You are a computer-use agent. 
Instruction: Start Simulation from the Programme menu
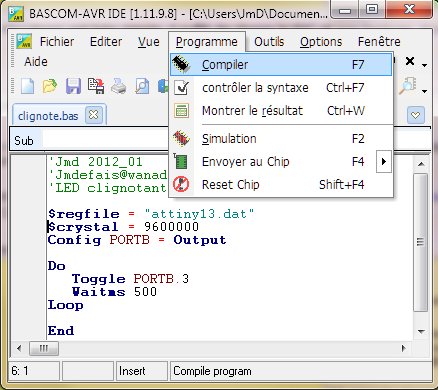pyautogui.click(x=281, y=139)
